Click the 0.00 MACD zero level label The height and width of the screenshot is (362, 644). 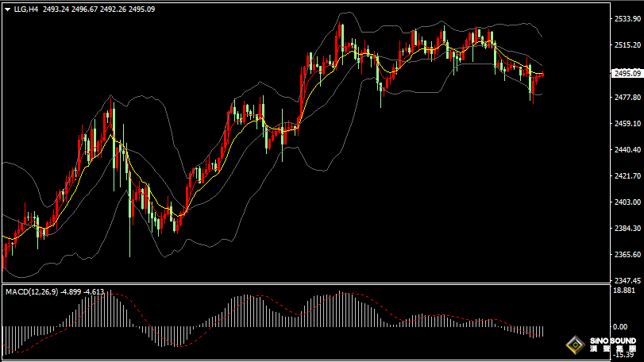pos(620,326)
